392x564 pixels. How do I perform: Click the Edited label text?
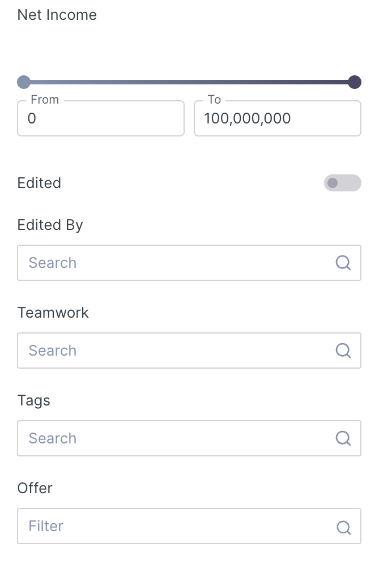(x=39, y=183)
